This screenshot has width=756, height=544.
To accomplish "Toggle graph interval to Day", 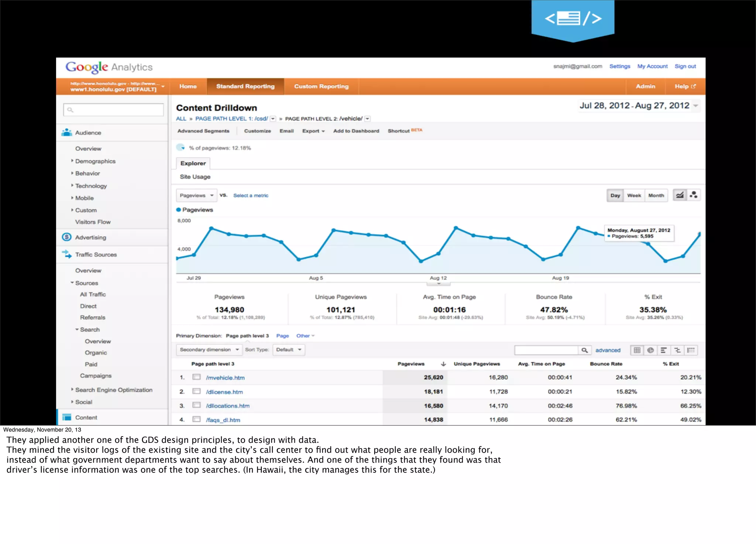I will [x=615, y=195].
